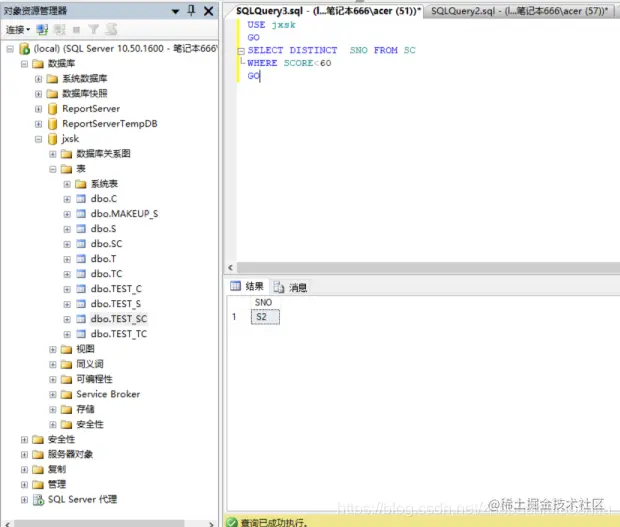The image size is (620, 527).
Task: Toggle the Object Explorer auto-hide pin
Action: click(x=191, y=11)
